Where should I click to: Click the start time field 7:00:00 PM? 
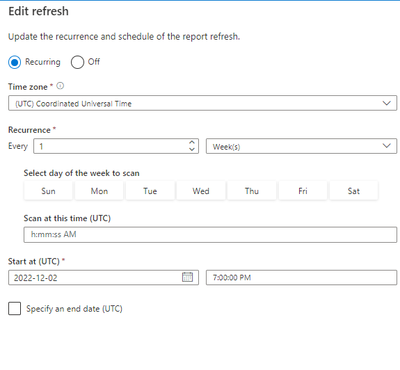pyautogui.click(x=301, y=277)
